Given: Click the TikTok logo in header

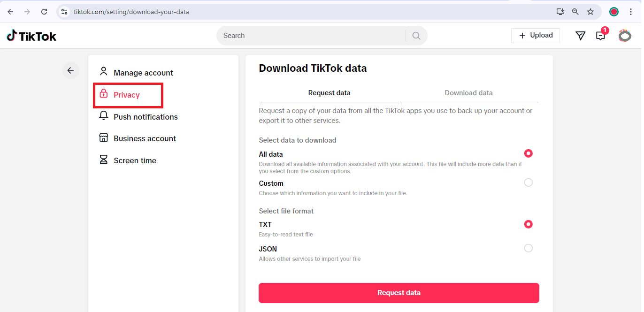Looking at the screenshot, I should point(31,36).
